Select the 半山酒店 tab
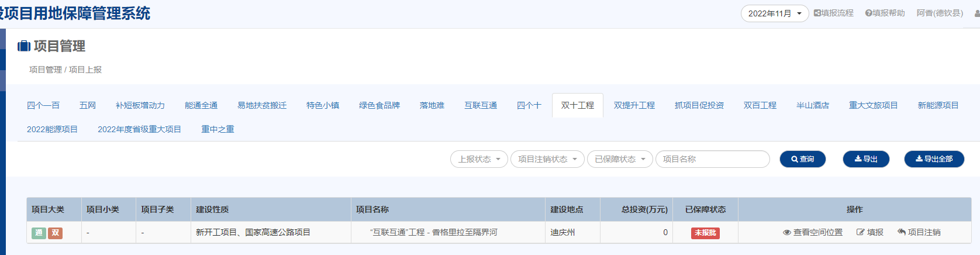 (812, 105)
